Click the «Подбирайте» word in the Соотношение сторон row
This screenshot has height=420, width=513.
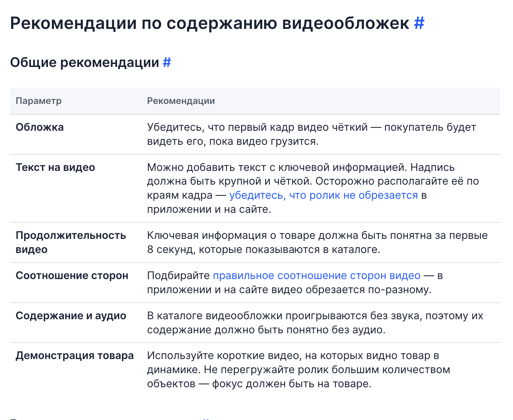tap(178, 276)
